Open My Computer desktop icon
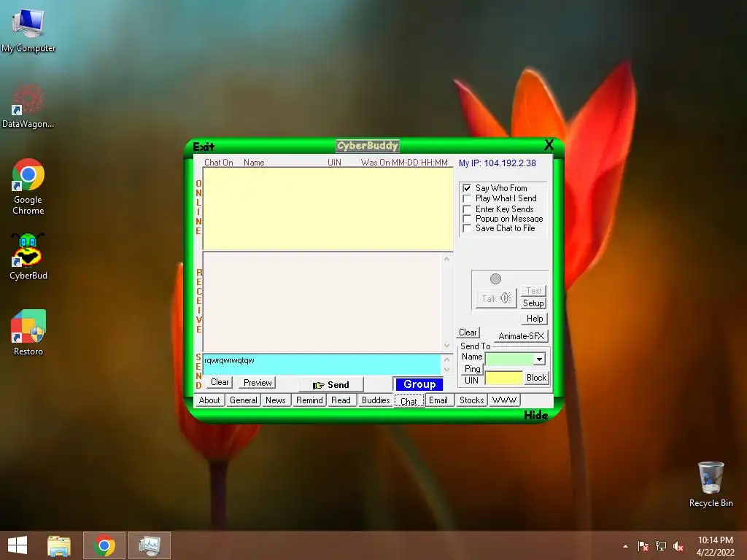Viewport: 747px width, 560px height. (28, 30)
